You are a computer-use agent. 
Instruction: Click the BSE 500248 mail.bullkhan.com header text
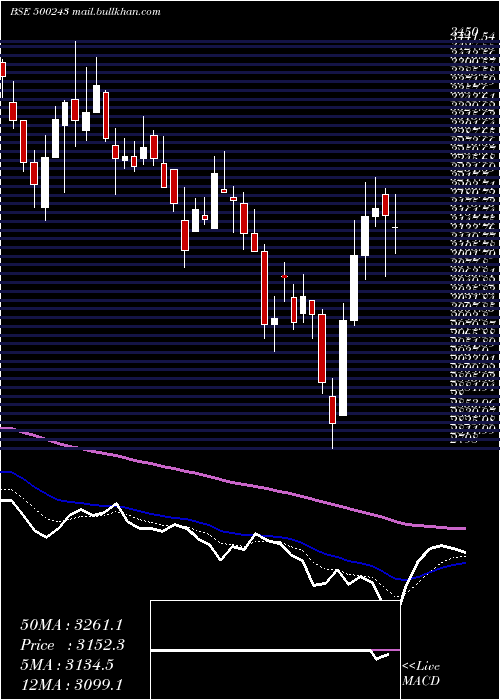pos(85,12)
